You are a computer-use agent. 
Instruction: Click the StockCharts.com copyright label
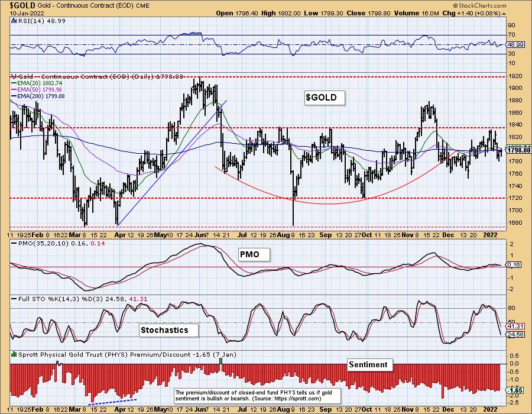coord(479,5)
